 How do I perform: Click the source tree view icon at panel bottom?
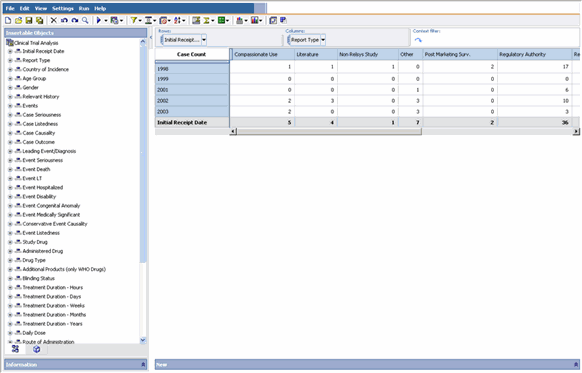[x=15, y=349]
